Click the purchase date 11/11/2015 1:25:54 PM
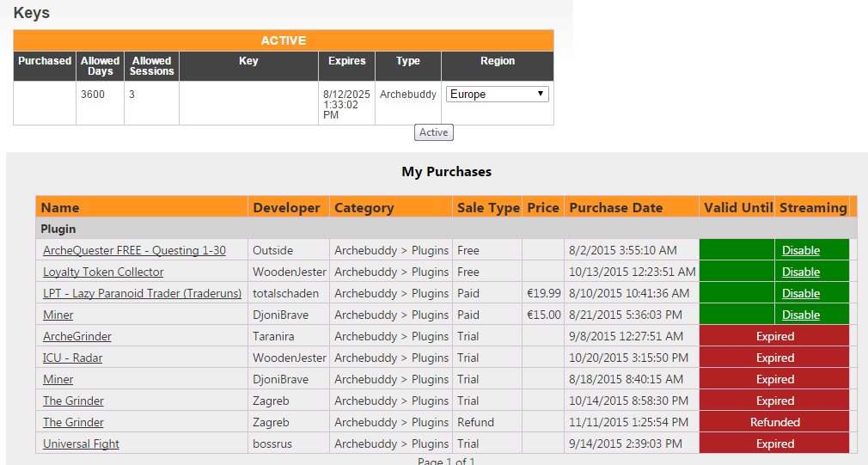 tap(628, 422)
